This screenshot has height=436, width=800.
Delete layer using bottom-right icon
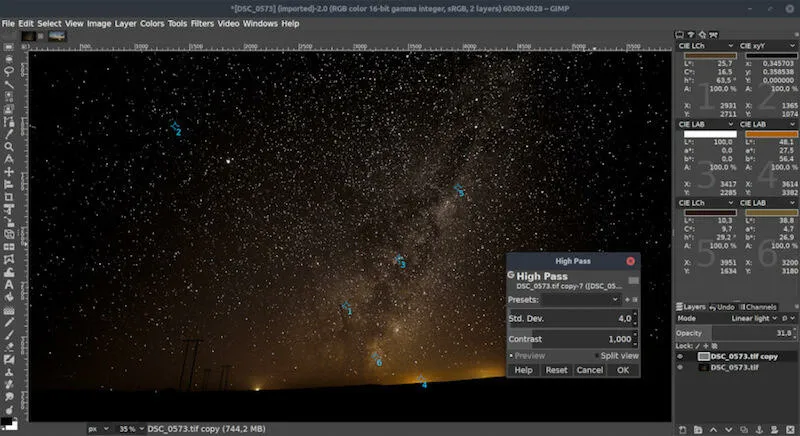[790, 428]
